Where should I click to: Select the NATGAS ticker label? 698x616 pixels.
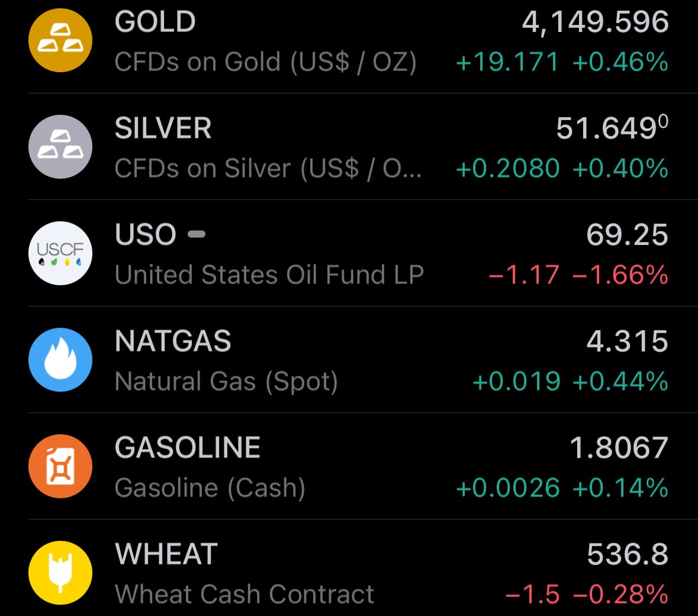pyautogui.click(x=173, y=341)
